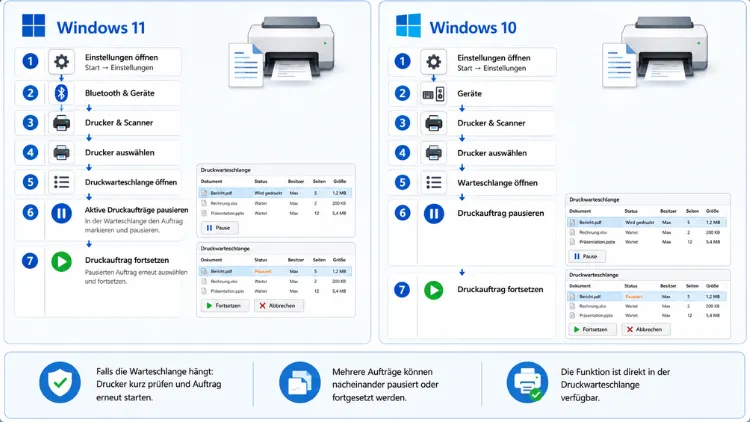Select Rechnung.xlsx in the lower Windows 11 queue

click(276, 281)
